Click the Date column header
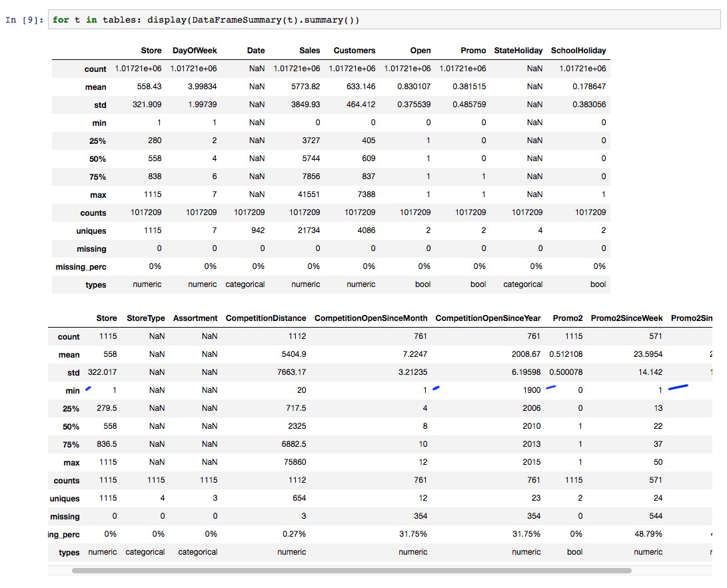Screen dimensions: 727x588 (255, 51)
